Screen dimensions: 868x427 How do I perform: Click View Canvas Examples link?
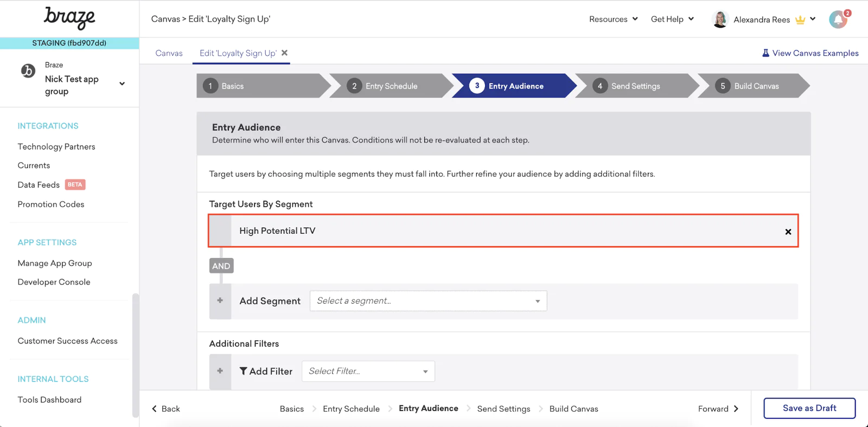coord(810,53)
